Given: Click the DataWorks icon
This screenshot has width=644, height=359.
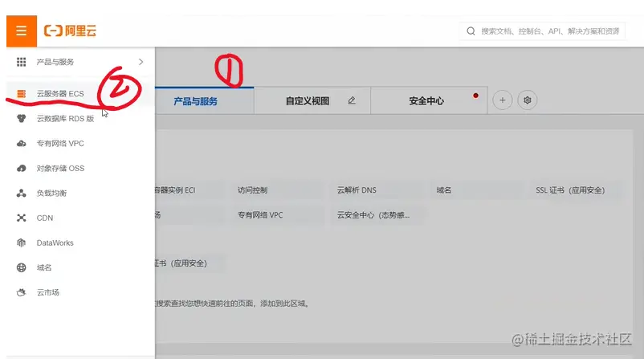Looking at the screenshot, I should point(21,243).
